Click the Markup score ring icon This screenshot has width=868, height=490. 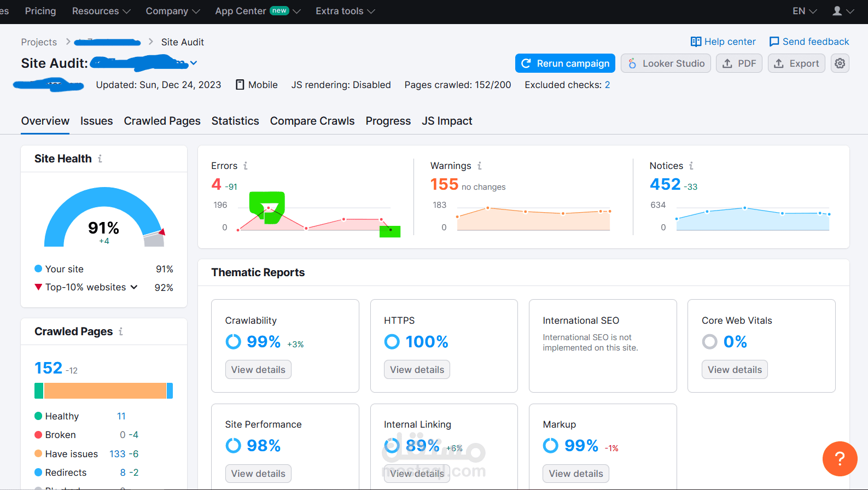click(x=551, y=446)
